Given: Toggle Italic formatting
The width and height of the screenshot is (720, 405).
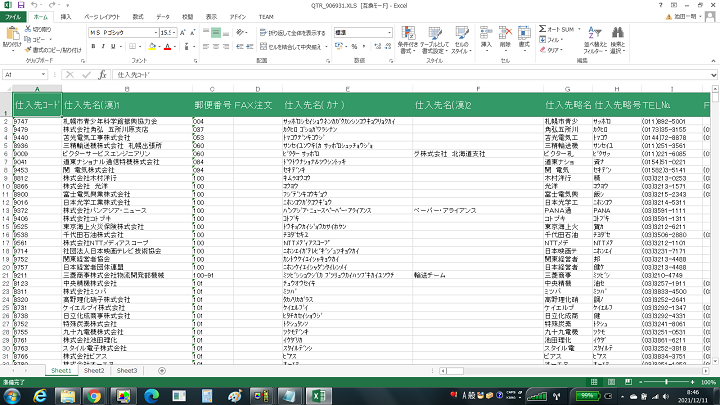Looking at the screenshot, I should tap(102, 46).
